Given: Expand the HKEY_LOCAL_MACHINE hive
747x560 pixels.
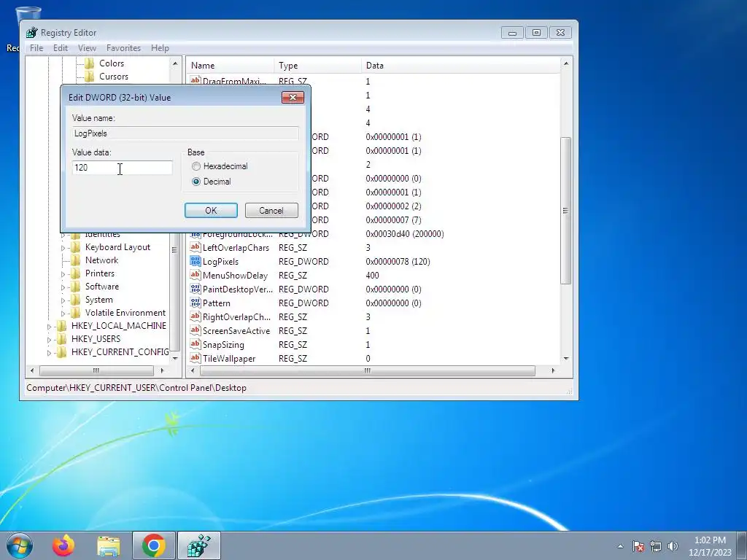Looking at the screenshot, I should tap(49, 327).
